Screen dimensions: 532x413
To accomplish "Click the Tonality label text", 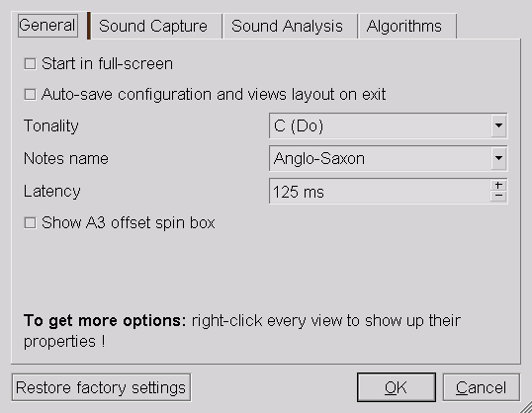I will pyautogui.click(x=50, y=125).
